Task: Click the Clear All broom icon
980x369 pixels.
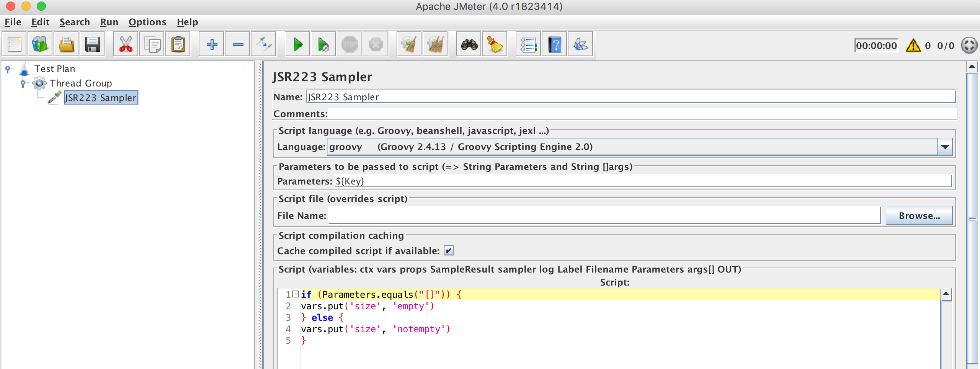Action: point(435,45)
